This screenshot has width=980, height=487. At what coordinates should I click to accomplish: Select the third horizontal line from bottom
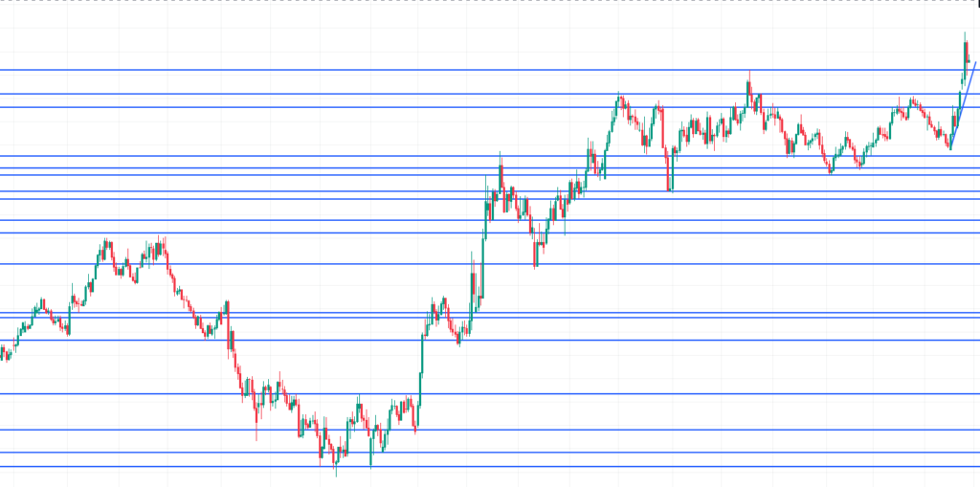point(479,430)
